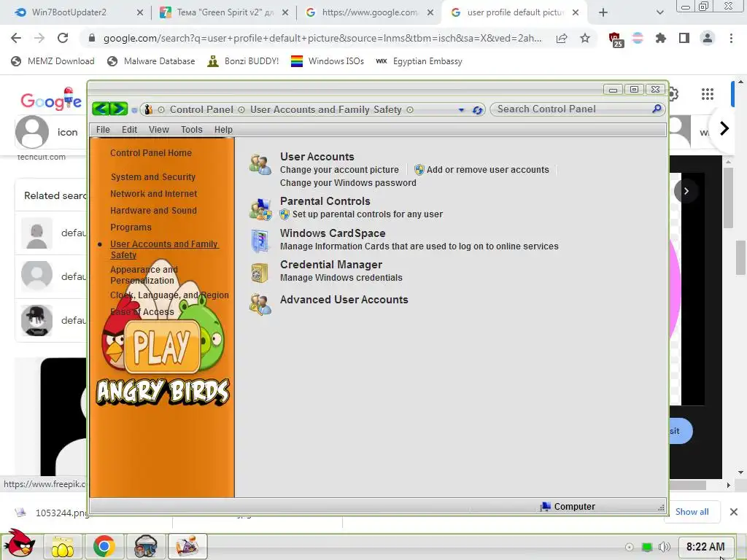
Task: Open the View menu
Action: (158, 130)
